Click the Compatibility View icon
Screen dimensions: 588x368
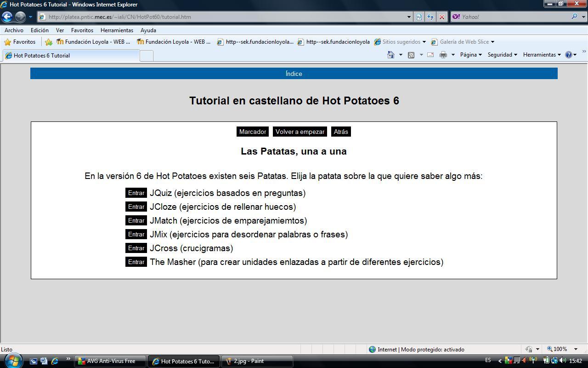419,17
